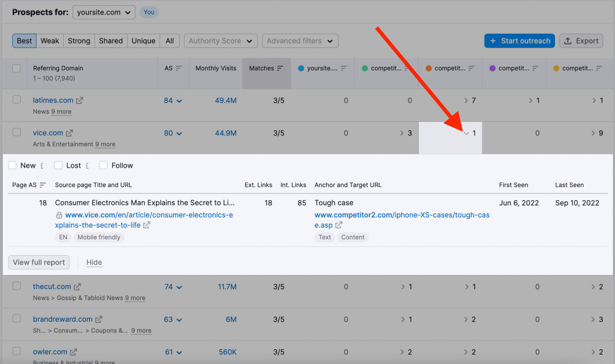This screenshot has width=615, height=364.
Task: Expand brandreward.com AS 63 chevron
Action: coord(179,320)
